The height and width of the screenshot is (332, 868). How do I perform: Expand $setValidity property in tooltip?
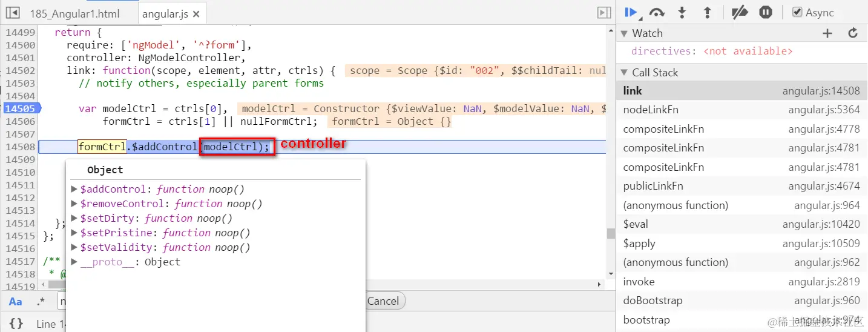[x=74, y=247]
